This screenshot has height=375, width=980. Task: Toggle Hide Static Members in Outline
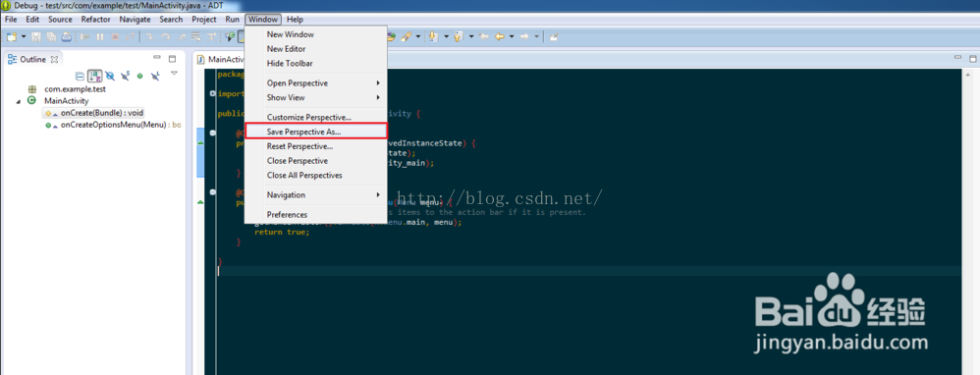point(125,76)
